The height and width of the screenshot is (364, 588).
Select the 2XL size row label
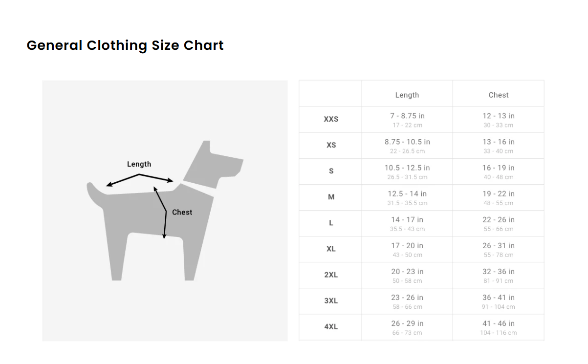click(331, 275)
